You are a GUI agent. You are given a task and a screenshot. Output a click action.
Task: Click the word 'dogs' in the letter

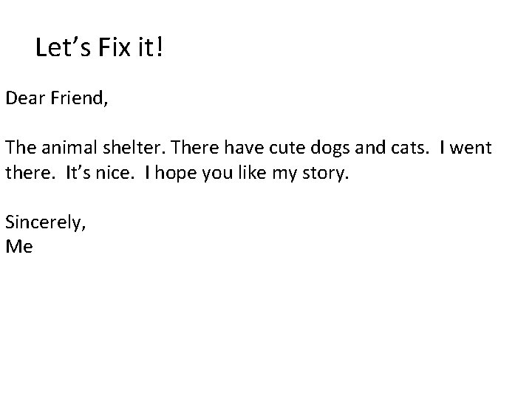(x=330, y=149)
